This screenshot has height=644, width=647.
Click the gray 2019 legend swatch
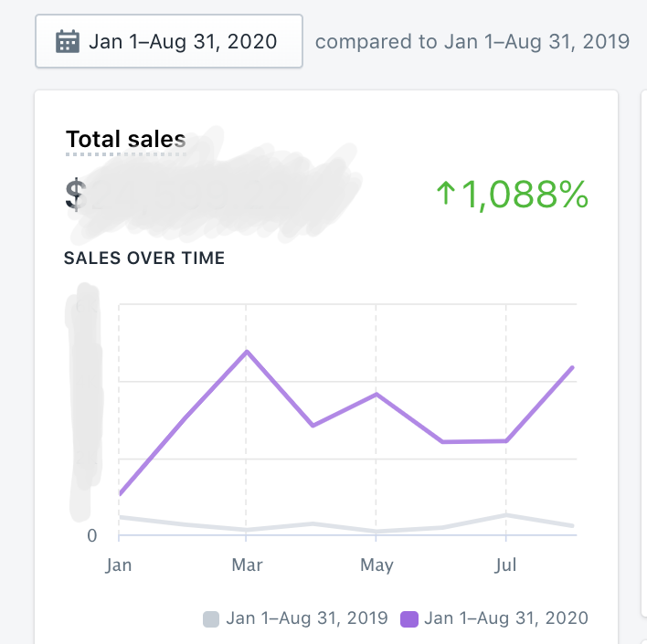click(x=212, y=618)
